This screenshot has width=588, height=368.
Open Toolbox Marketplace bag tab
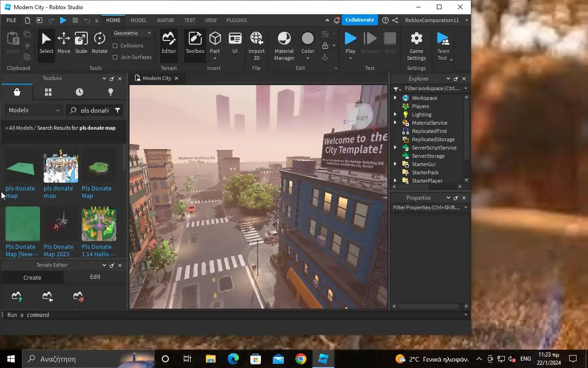[x=17, y=92]
